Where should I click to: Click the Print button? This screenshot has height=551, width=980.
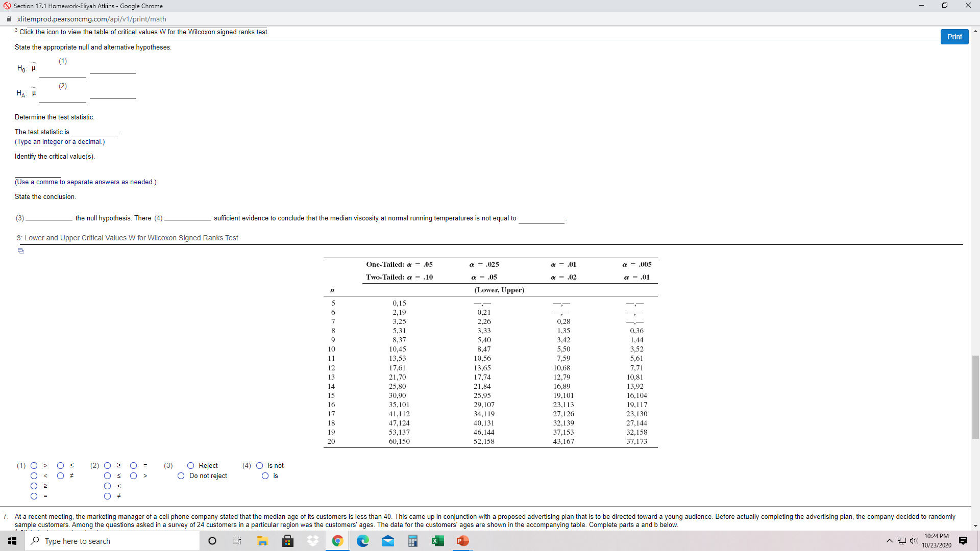pyautogui.click(x=954, y=37)
